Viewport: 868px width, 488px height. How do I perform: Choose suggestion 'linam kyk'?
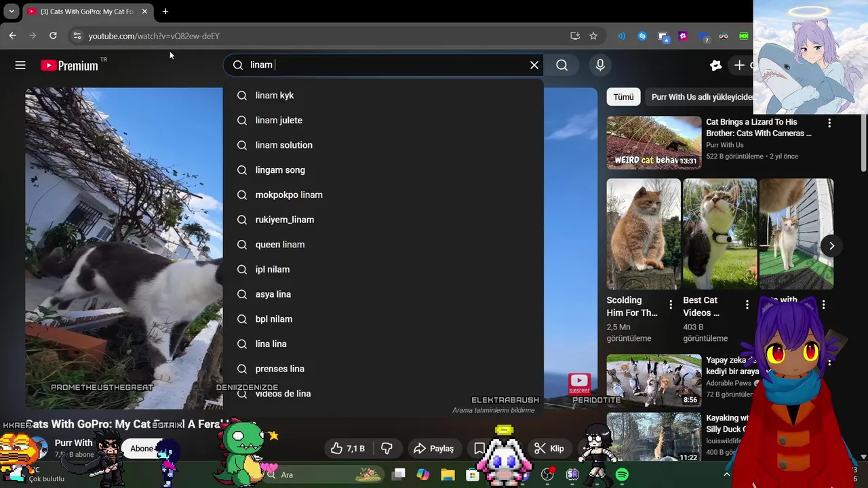383,96
